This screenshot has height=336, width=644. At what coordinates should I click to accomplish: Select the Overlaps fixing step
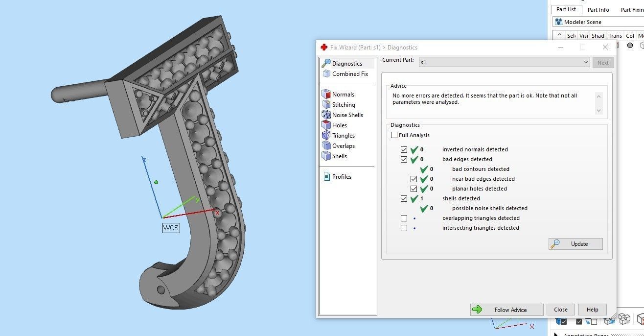pos(339,145)
